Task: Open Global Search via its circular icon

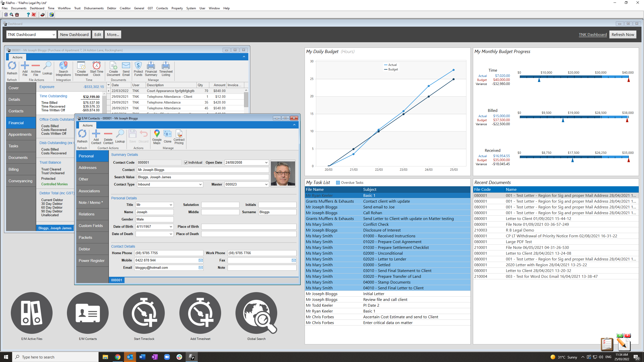Action: pyautogui.click(x=256, y=313)
